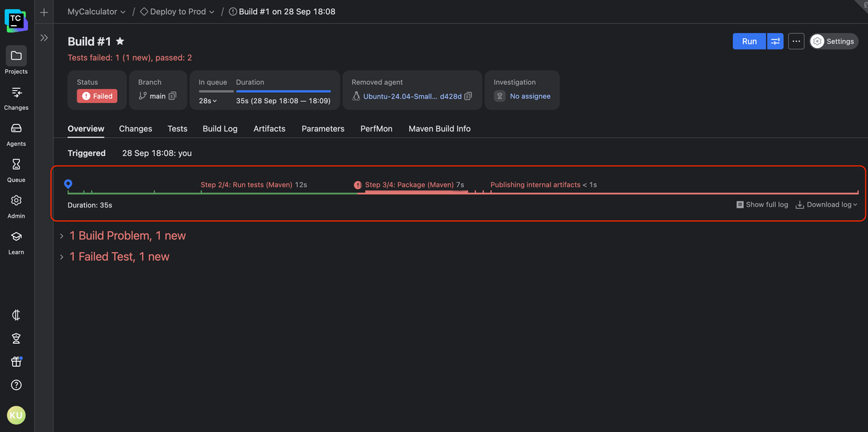This screenshot has height=432, width=868.
Task: Click the What's New gift icon
Action: tap(16, 361)
